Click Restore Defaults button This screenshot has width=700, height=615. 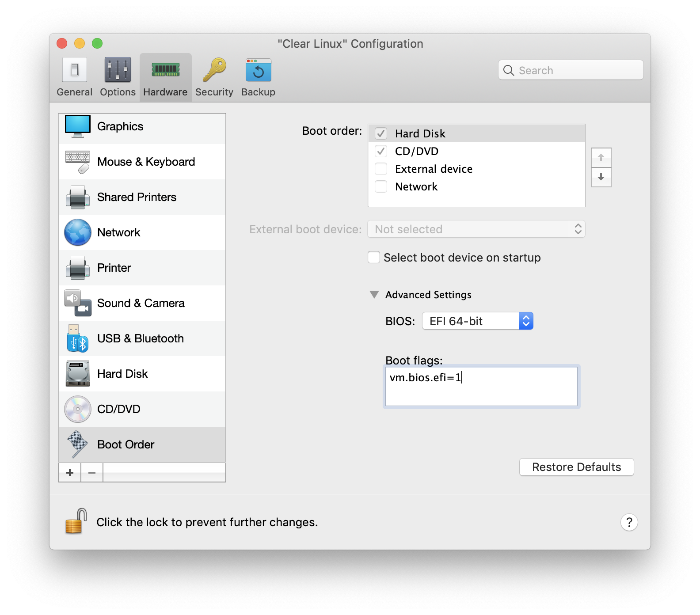[x=577, y=467]
